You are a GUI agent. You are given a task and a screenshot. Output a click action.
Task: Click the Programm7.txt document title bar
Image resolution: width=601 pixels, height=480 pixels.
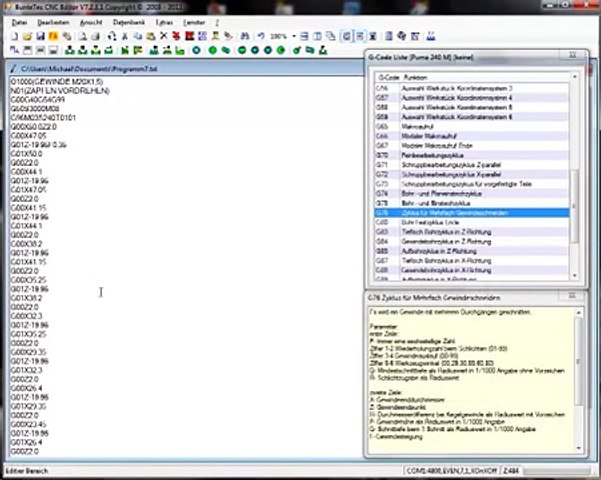click(x=186, y=69)
